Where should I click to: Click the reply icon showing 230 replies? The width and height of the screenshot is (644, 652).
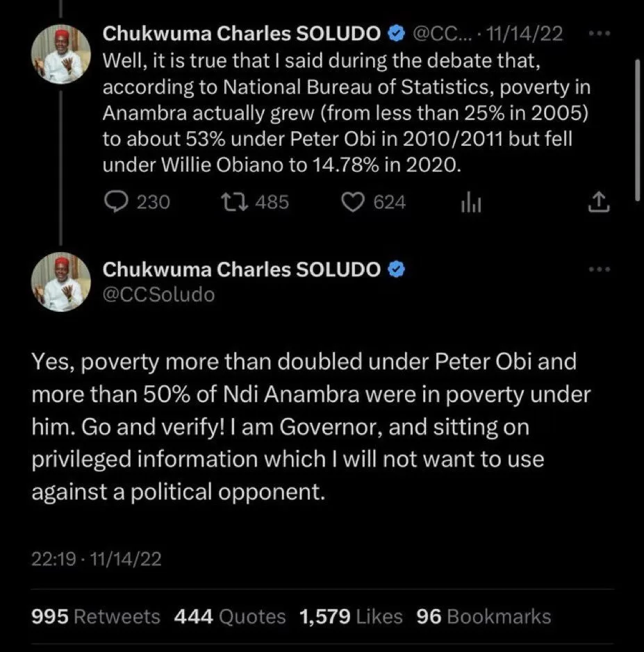[114, 202]
